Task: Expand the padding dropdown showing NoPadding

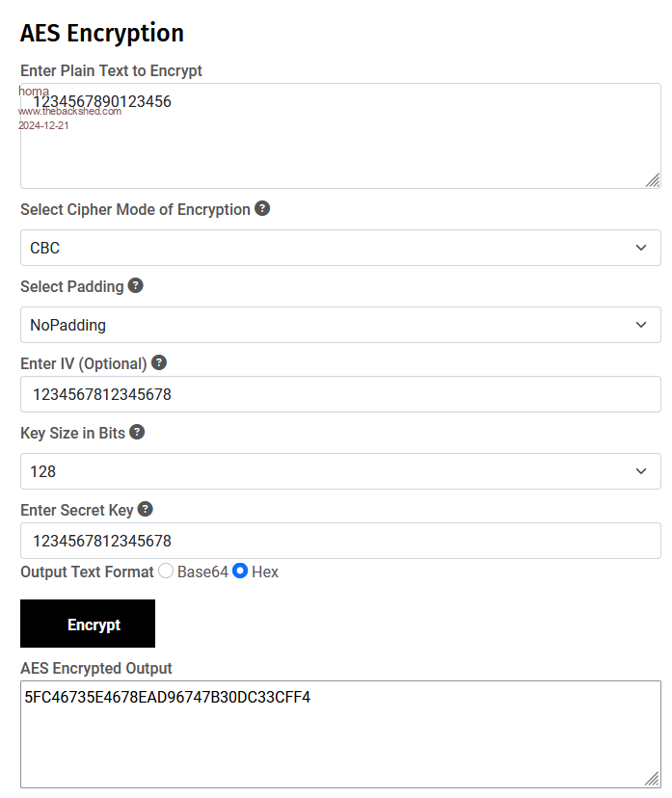Action: (x=340, y=325)
